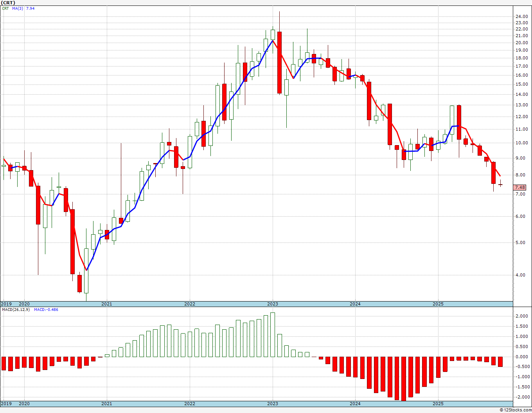Click the MA value 7.94 readout
Screen dimensions: 532x413
click(30, 8)
